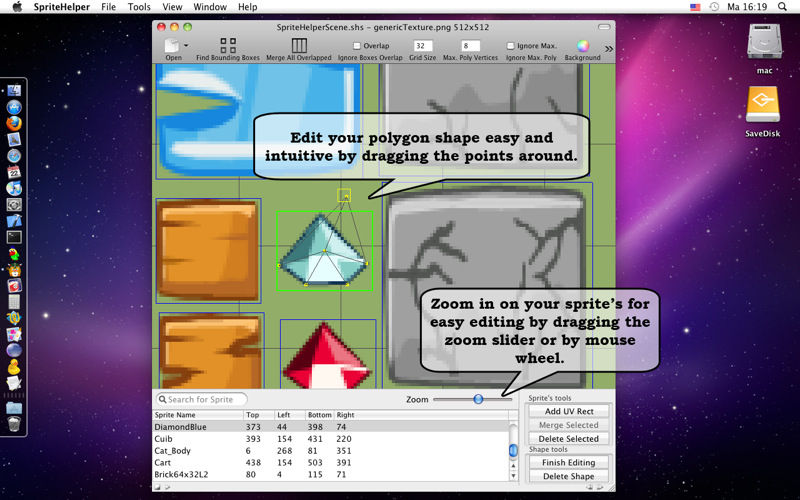Image resolution: width=800 pixels, height=500 pixels.
Task: Toggle toolbar with the pill button
Action: 604,27
